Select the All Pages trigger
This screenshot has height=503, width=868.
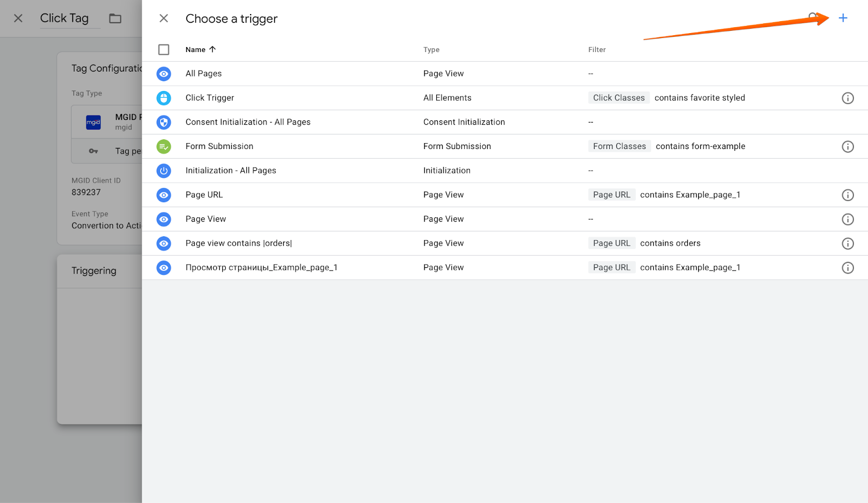203,74
